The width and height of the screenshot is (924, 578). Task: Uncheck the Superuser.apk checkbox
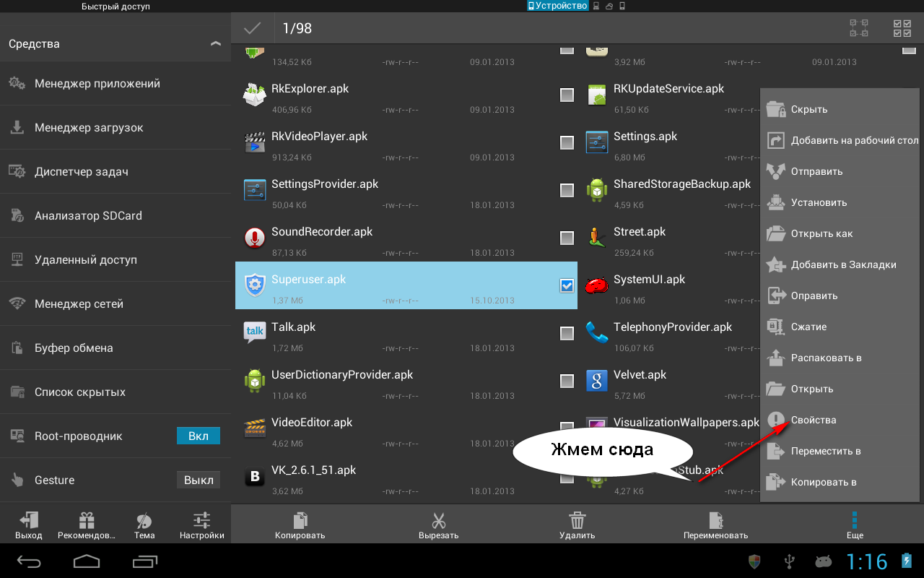[x=567, y=286]
